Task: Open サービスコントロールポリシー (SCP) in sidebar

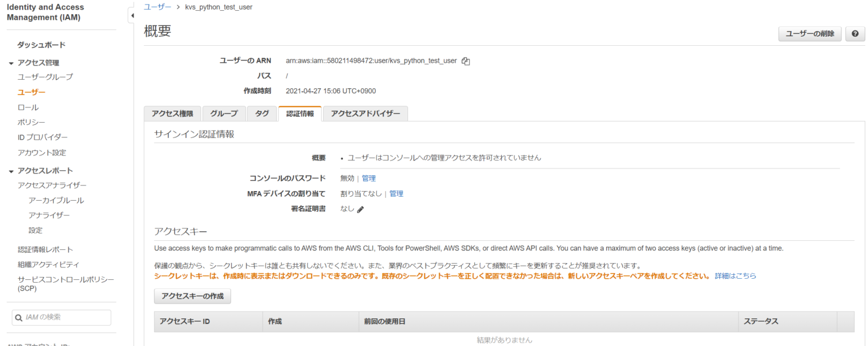Action: 66,284
